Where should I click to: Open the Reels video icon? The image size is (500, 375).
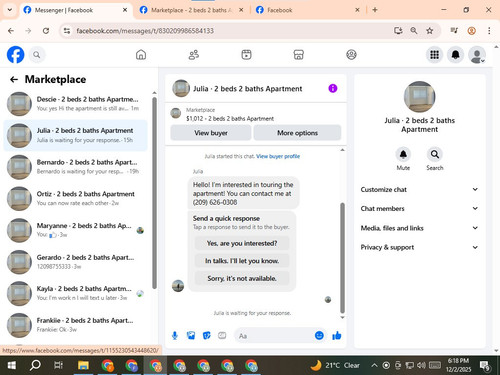246,55
